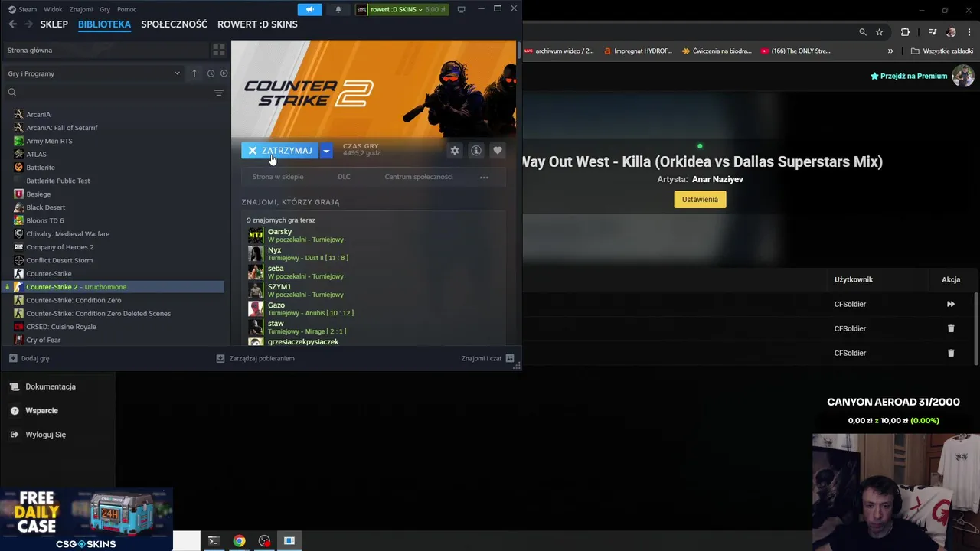Open Counter-Strike 2 settings gear
Screen dimensions: 980x551
pyautogui.click(x=455, y=151)
